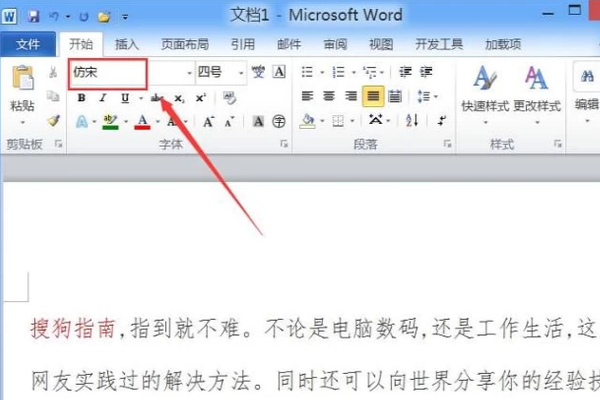
Task: Toggle superscript formatting
Action: tap(201, 98)
